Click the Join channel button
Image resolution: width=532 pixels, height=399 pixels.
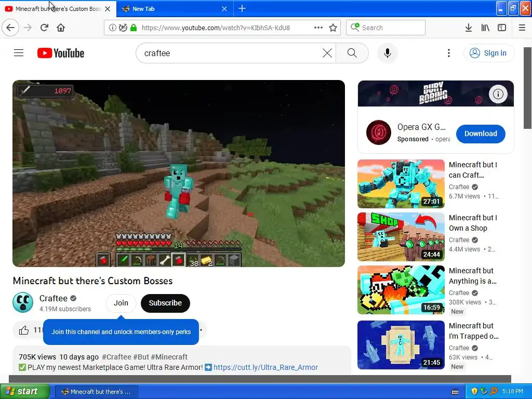coord(121,303)
